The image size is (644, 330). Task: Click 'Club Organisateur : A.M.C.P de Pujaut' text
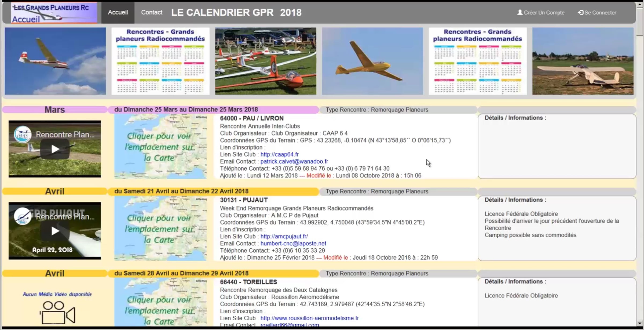[269, 215]
